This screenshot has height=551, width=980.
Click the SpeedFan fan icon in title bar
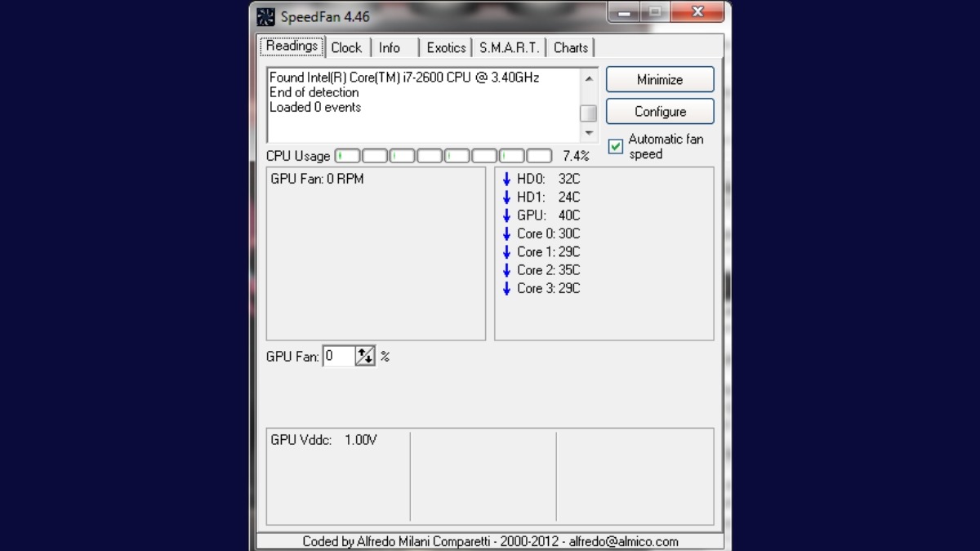click(x=265, y=16)
